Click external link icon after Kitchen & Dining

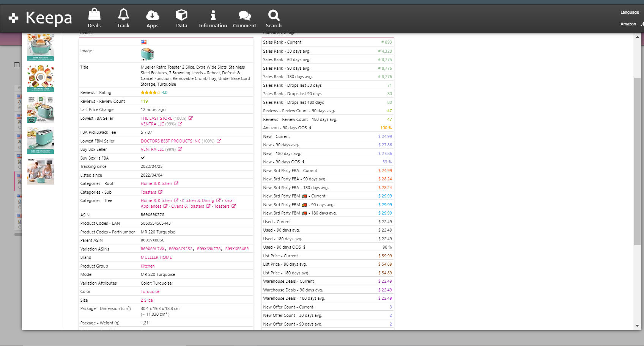[218, 200]
